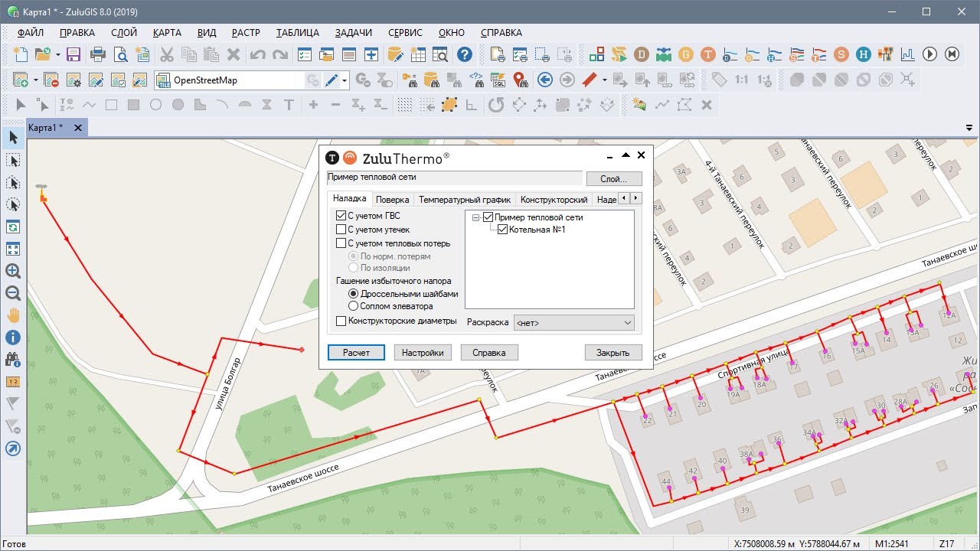
Task: Collapse the 'Пример тепловой сети' tree node
Action: click(476, 217)
